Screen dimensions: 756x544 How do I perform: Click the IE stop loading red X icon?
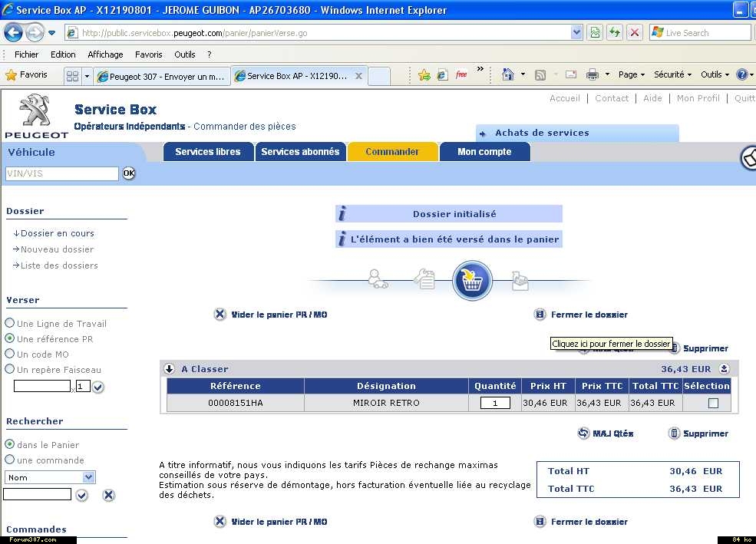(635, 33)
